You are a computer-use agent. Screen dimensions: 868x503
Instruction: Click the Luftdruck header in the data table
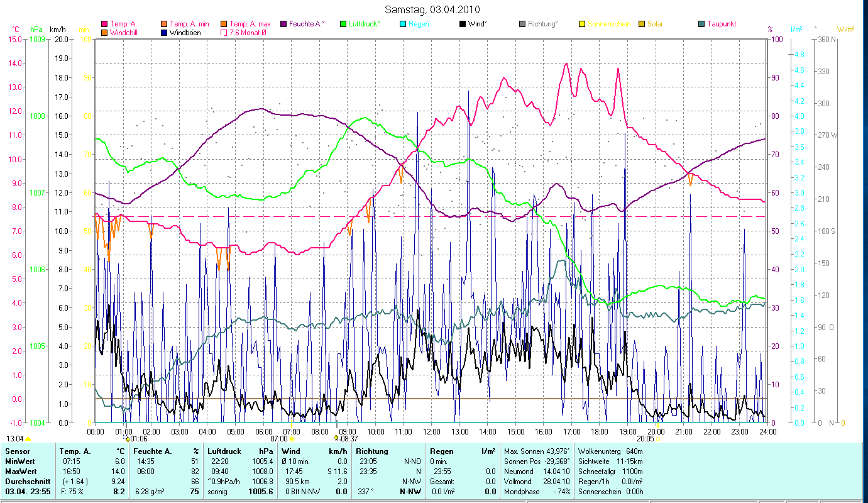(224, 451)
